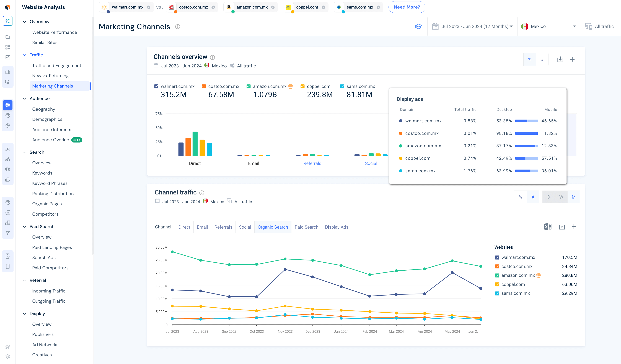Remove costco.com.mx from comparison
Image resolution: width=621 pixels, height=364 pixels.
(213, 7)
